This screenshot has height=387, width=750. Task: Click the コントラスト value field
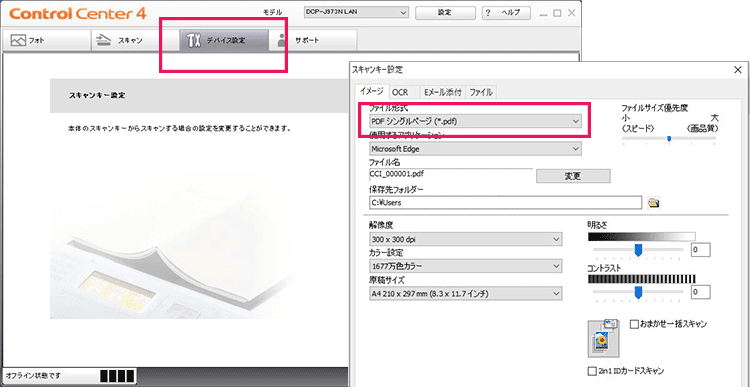[x=701, y=291]
